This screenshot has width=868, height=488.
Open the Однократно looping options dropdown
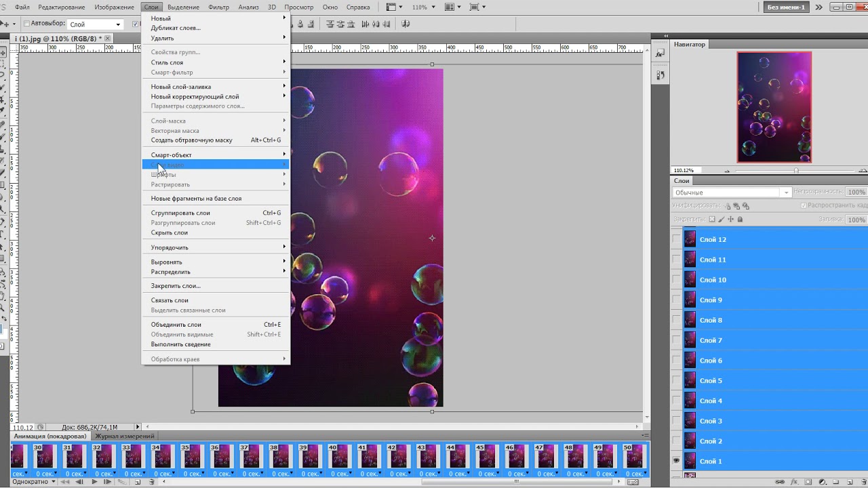tap(33, 482)
